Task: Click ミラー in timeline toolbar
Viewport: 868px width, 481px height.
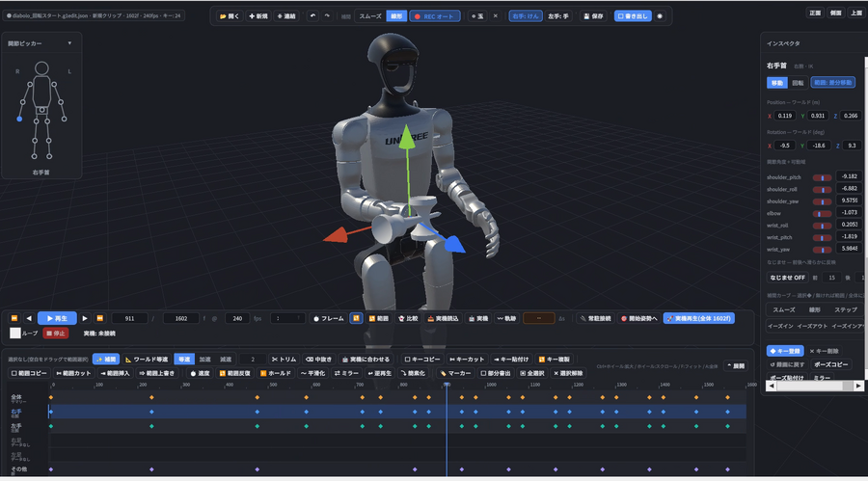Action: (x=346, y=373)
